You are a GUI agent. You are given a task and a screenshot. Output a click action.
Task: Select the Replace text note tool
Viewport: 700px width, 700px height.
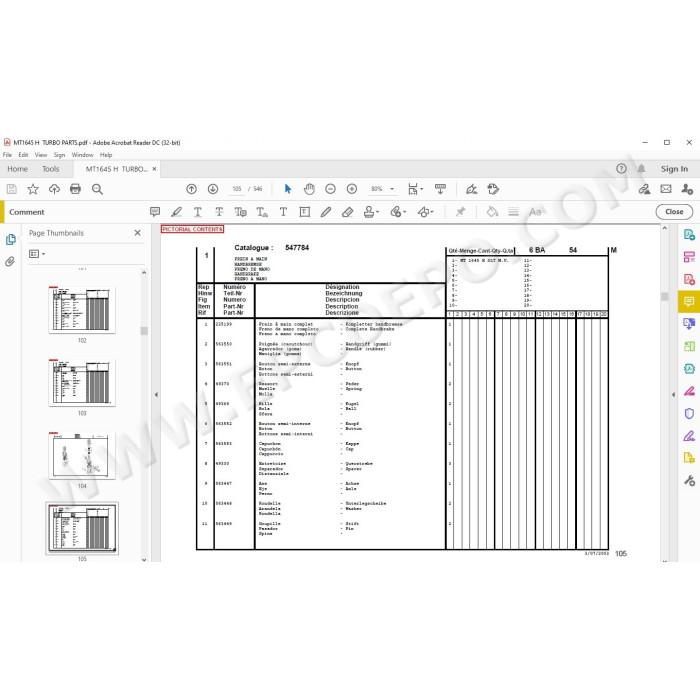click(x=240, y=212)
